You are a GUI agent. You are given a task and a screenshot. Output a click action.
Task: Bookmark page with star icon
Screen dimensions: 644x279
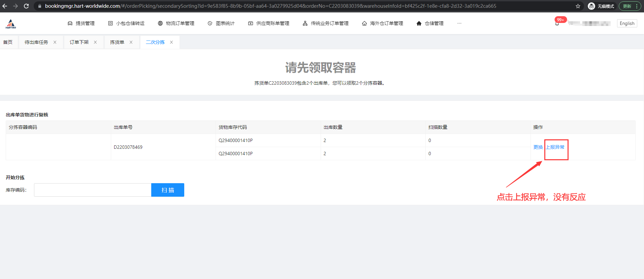(578, 6)
